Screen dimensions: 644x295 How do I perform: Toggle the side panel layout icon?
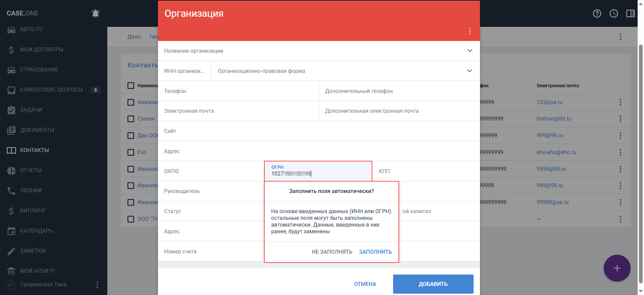[x=630, y=13]
